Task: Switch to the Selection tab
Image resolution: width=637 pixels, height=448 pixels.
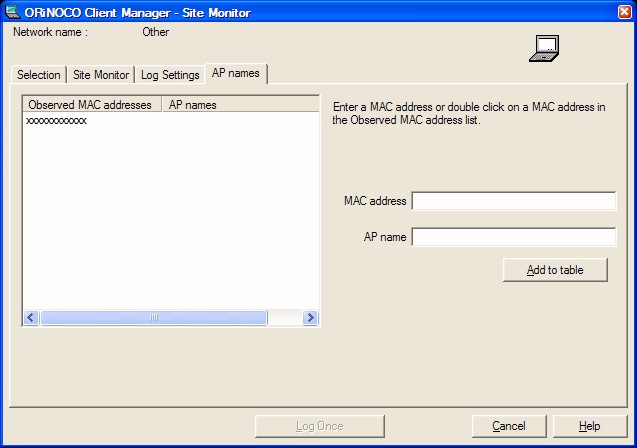Action: 39,75
